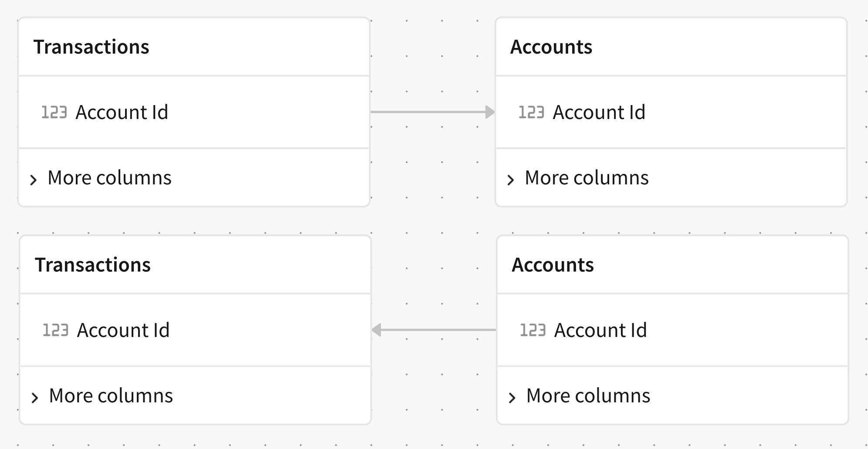
Task: Click the numeric type icon in lower Transactions table
Action: tap(55, 330)
